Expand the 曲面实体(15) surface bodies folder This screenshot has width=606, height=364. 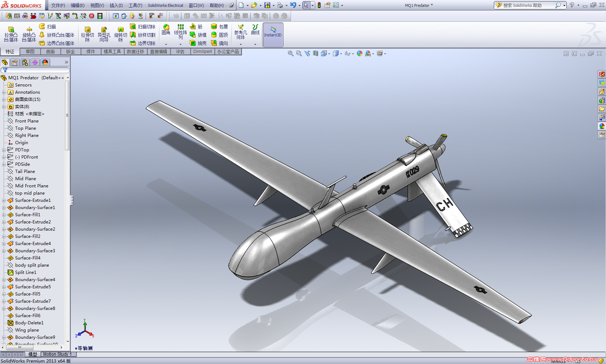(4, 99)
